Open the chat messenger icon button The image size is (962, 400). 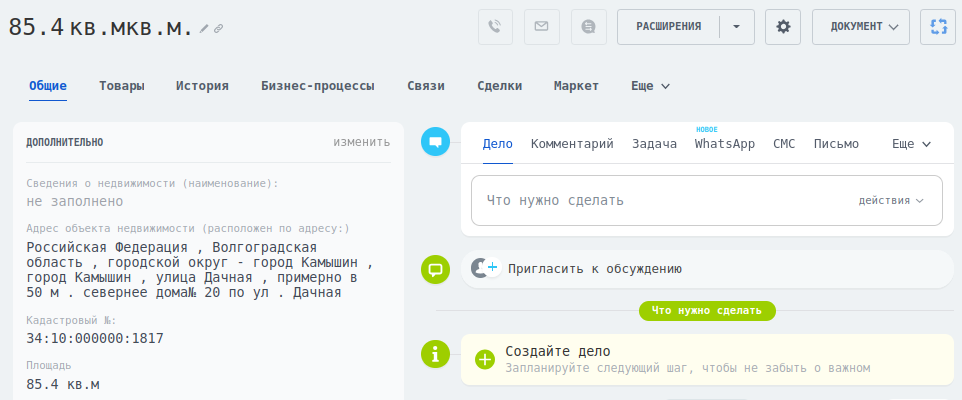589,27
